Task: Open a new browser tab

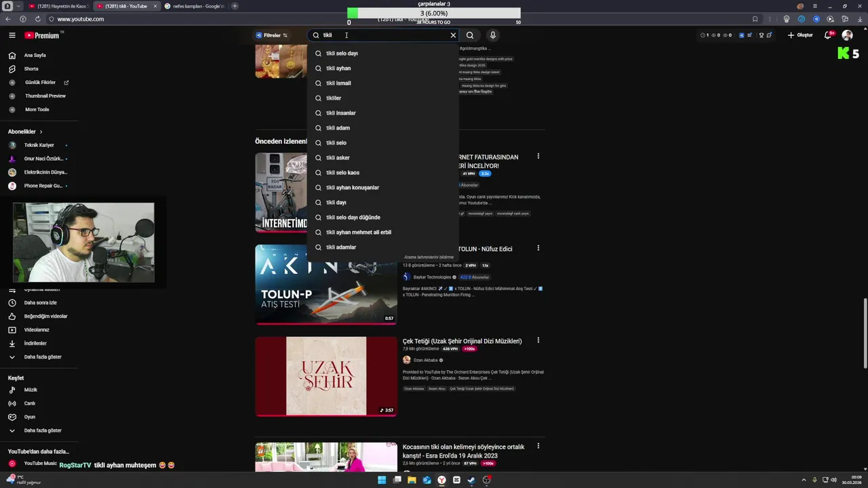Action: click(235, 6)
